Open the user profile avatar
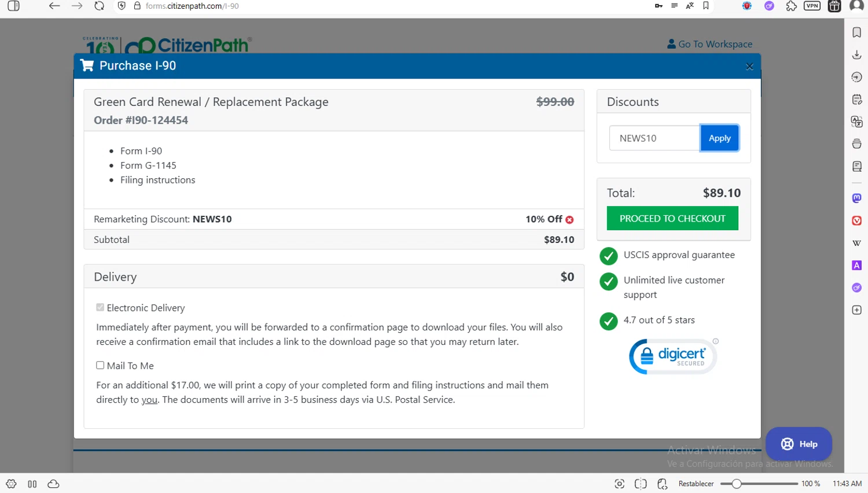868x493 pixels. pyautogui.click(x=857, y=6)
